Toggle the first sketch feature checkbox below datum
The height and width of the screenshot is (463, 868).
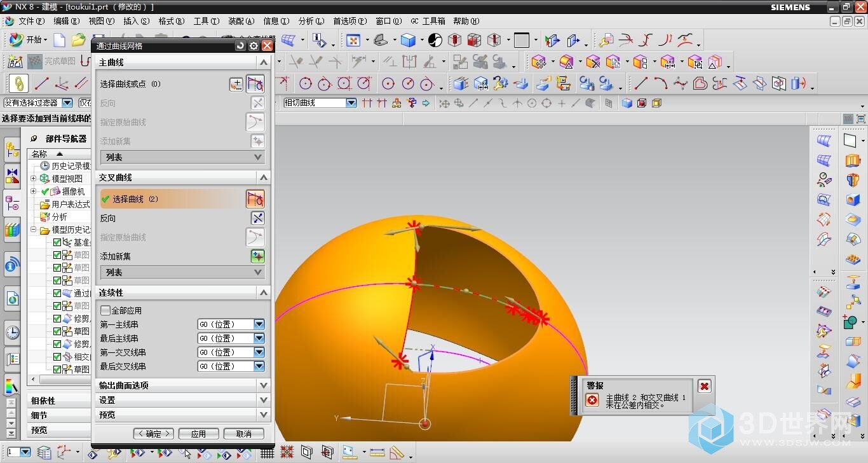pos(57,255)
